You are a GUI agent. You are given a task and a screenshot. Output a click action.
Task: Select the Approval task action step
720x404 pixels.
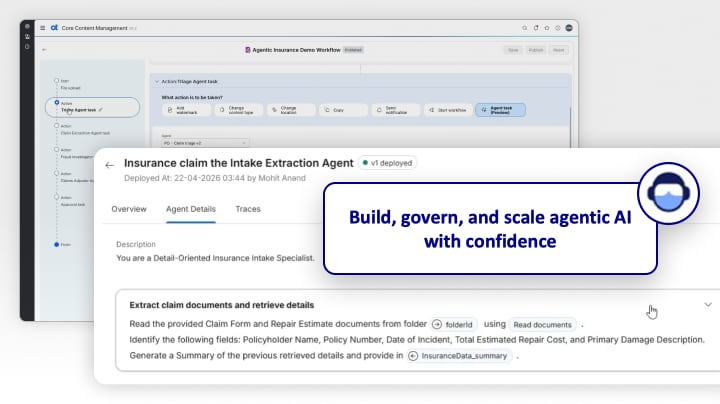pyautogui.click(x=71, y=201)
